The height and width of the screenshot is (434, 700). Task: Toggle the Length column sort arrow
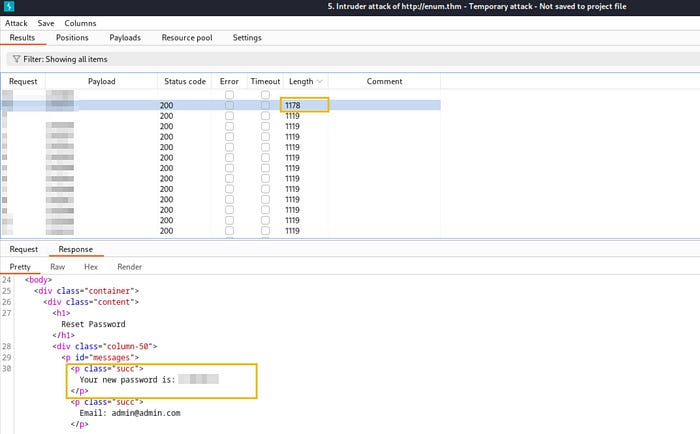pyautogui.click(x=320, y=81)
